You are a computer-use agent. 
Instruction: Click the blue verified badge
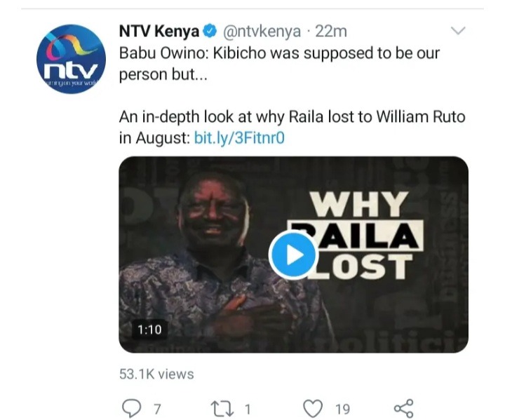210,32
